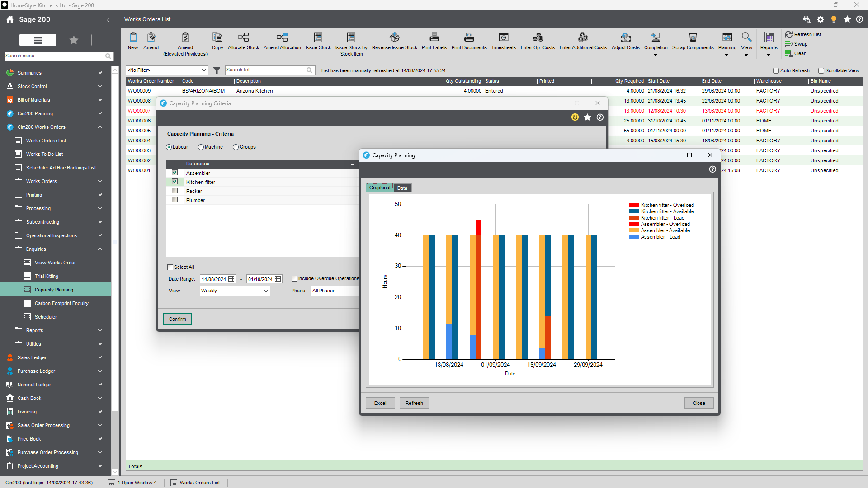Open Scheduler Ad Hoc Bookings List
Screen dimensions: 868x488
(x=61, y=168)
